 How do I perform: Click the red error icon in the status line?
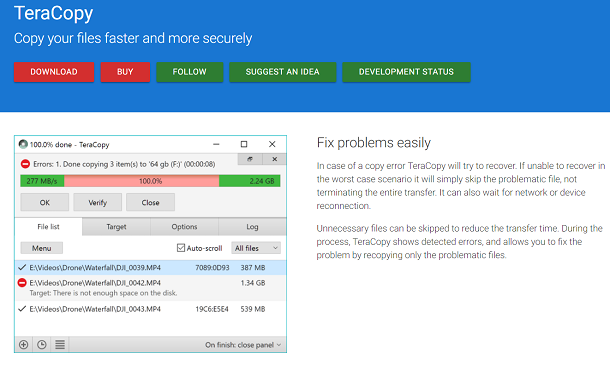(x=25, y=164)
